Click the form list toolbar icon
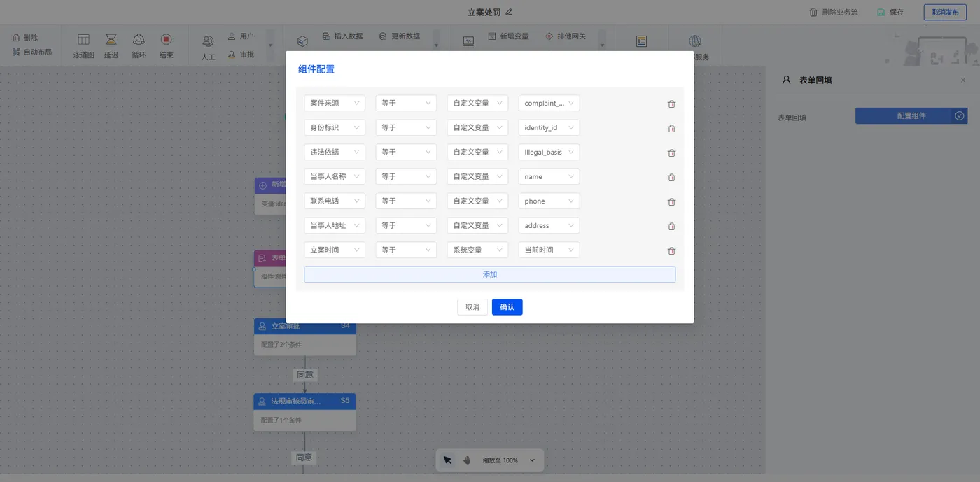Image resolution: width=980 pixels, height=482 pixels. point(641,41)
